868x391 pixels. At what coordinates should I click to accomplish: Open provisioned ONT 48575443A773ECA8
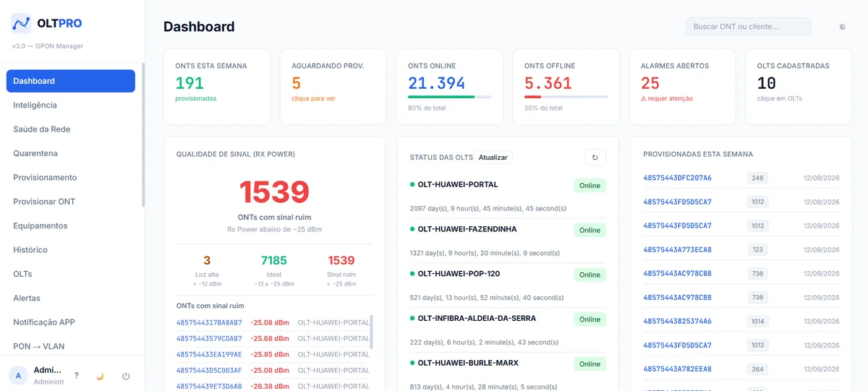(677, 249)
